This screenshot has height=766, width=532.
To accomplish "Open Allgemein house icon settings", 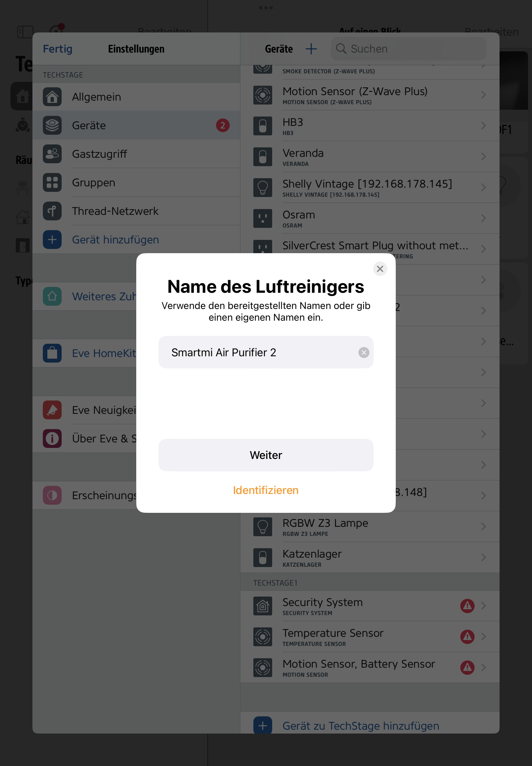I will (x=52, y=97).
